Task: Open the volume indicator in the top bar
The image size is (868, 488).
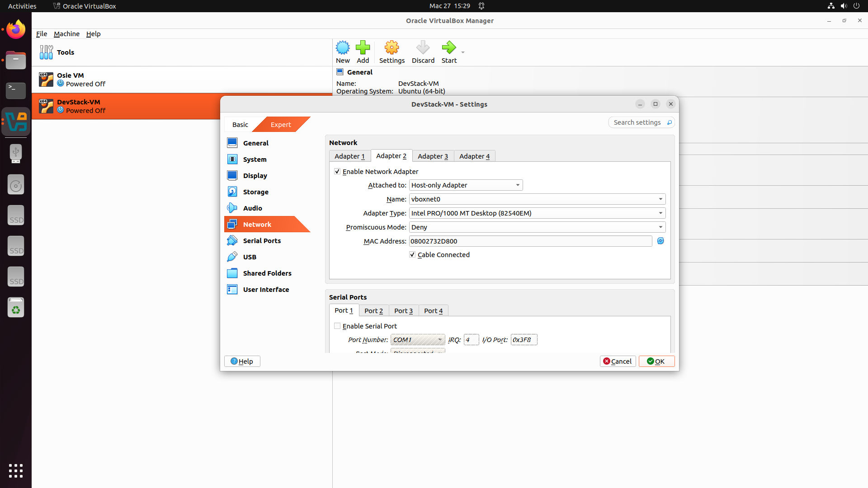Action: [x=844, y=6]
